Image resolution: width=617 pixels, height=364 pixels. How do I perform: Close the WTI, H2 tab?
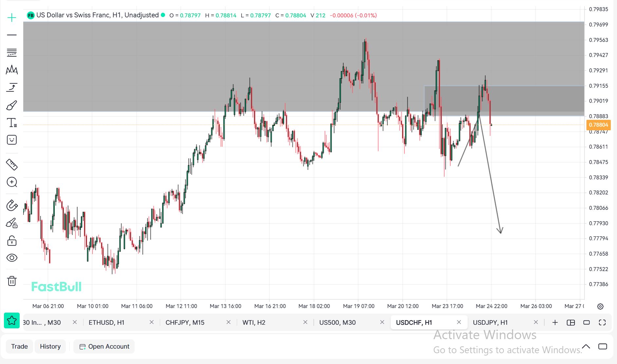click(305, 322)
